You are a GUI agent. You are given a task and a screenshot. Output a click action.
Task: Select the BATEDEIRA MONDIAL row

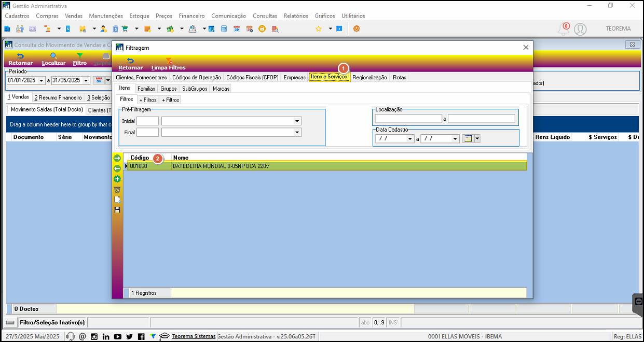click(x=325, y=166)
